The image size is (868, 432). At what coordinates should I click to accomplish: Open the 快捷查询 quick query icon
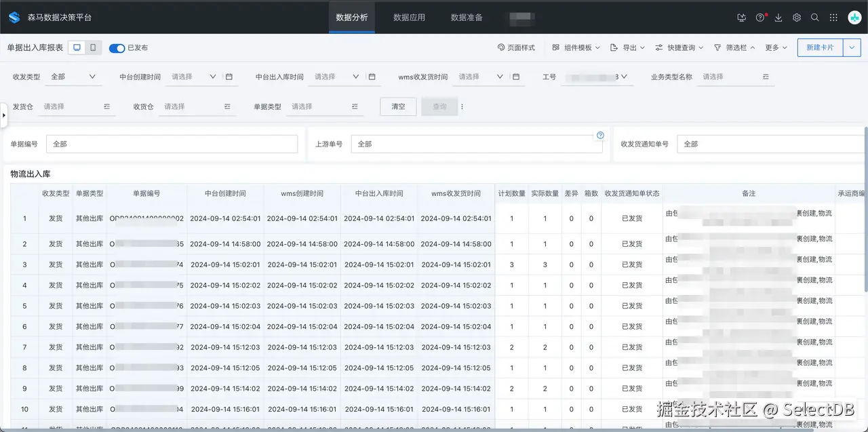point(660,47)
